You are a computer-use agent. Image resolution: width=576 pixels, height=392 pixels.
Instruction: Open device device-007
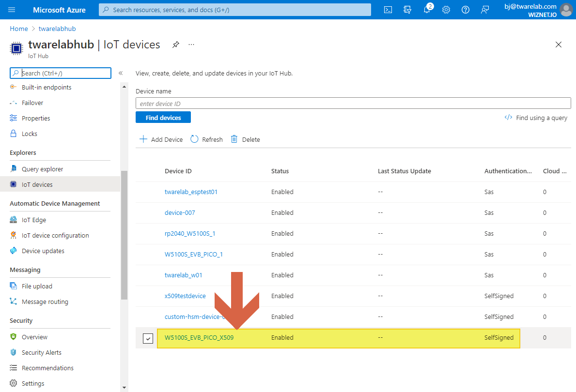click(180, 213)
